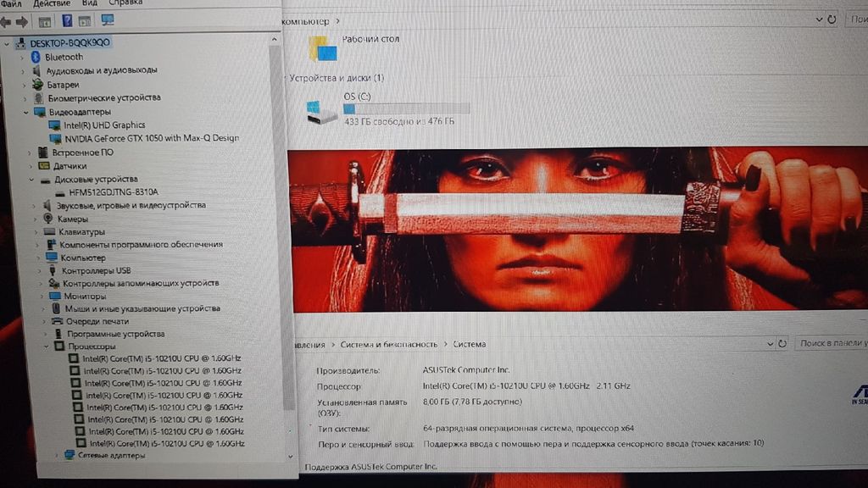Select the Intel(R) UHD Graphics adapter
The image size is (868, 488).
(x=104, y=125)
